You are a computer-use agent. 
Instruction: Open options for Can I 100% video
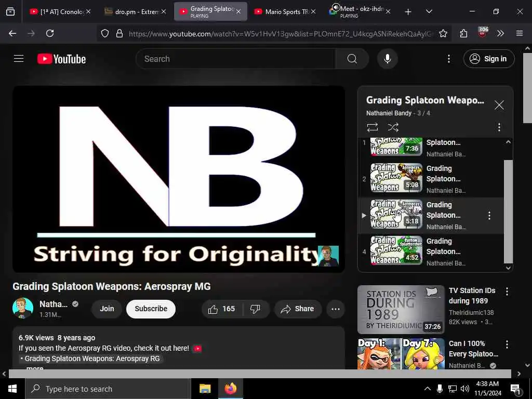[x=507, y=344]
